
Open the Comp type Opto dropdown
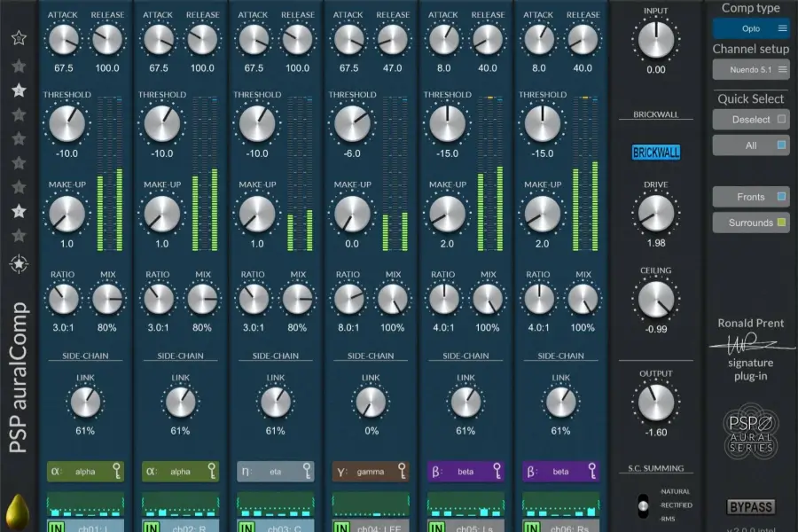751,28
